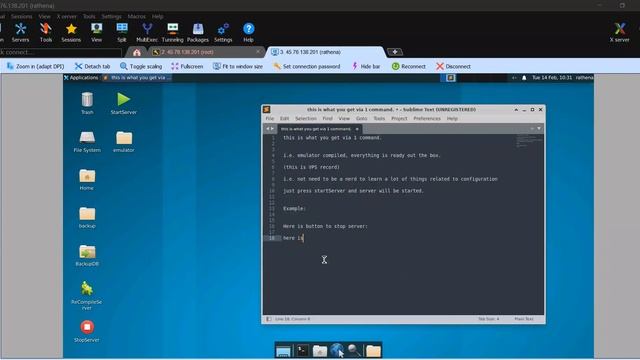Image resolution: width=640 pixels, height=360 pixels.
Task: Open terminal in bottom dock
Action: (x=302, y=350)
